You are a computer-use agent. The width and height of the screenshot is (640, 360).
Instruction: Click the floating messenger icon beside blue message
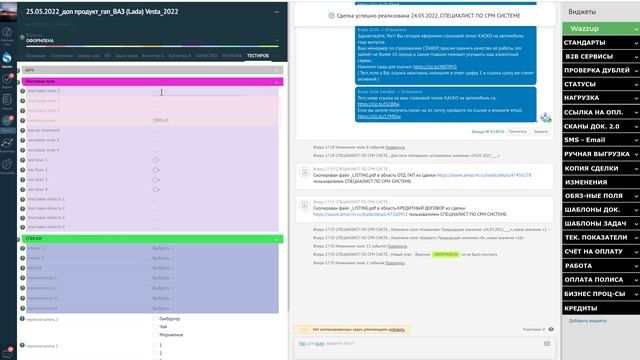[x=546, y=118]
